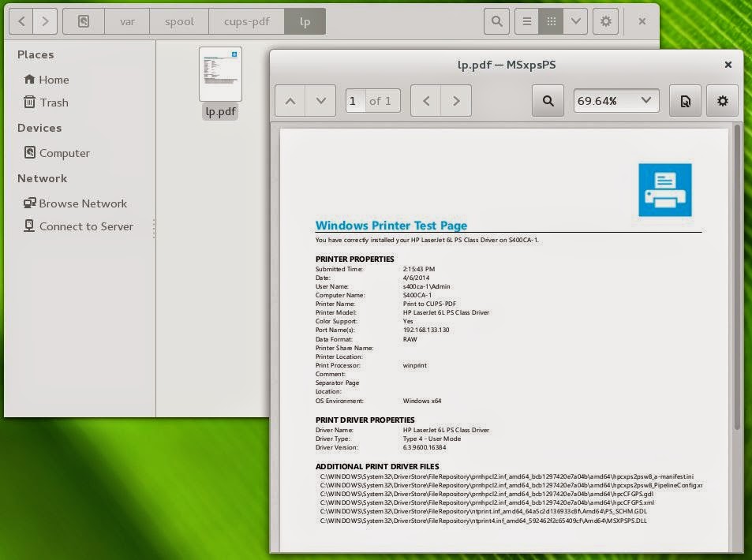
Task: Open Computer under Devices
Action: (57, 153)
